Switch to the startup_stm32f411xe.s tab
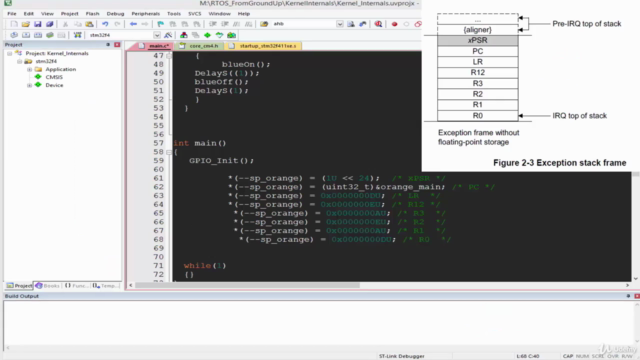Screen dimensions: 640x360 click(264, 46)
